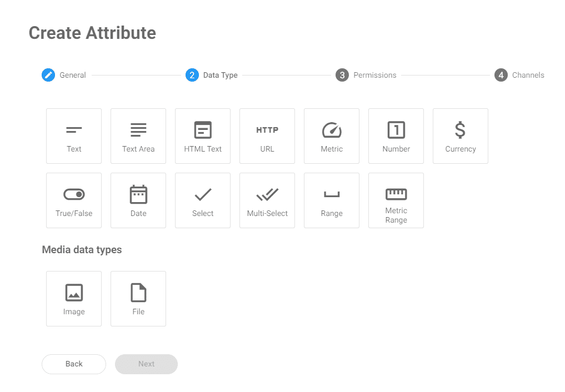This screenshot has width=565, height=392.
Task: Choose the Image media data type
Action: point(74,299)
